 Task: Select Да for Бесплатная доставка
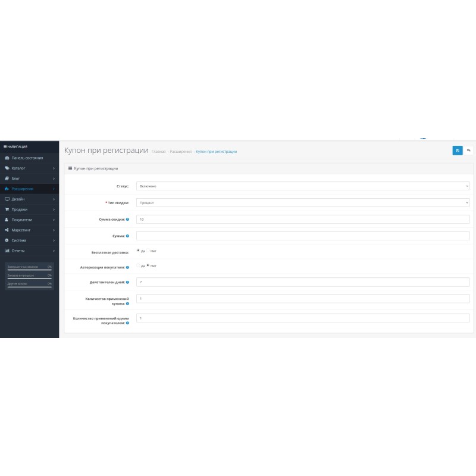(138, 250)
